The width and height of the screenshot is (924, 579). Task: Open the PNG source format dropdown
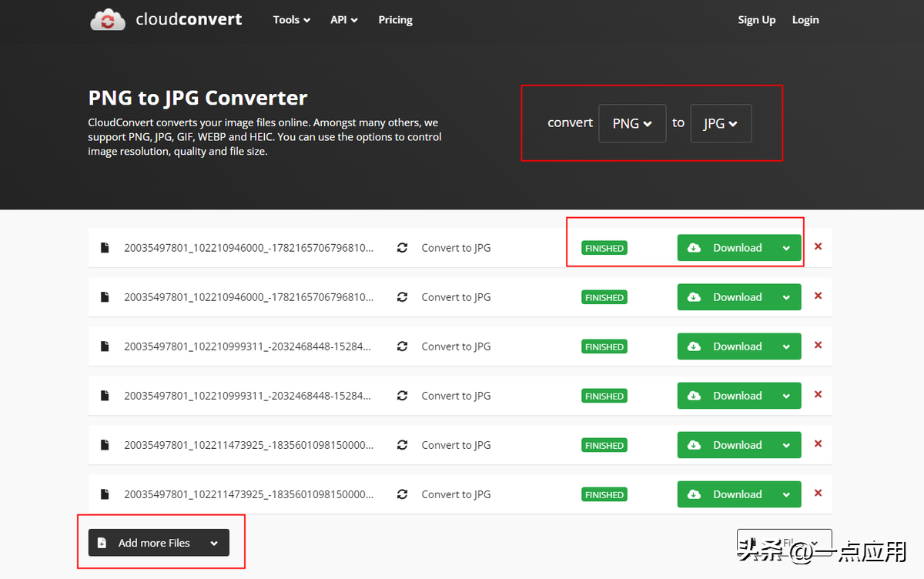pos(631,123)
